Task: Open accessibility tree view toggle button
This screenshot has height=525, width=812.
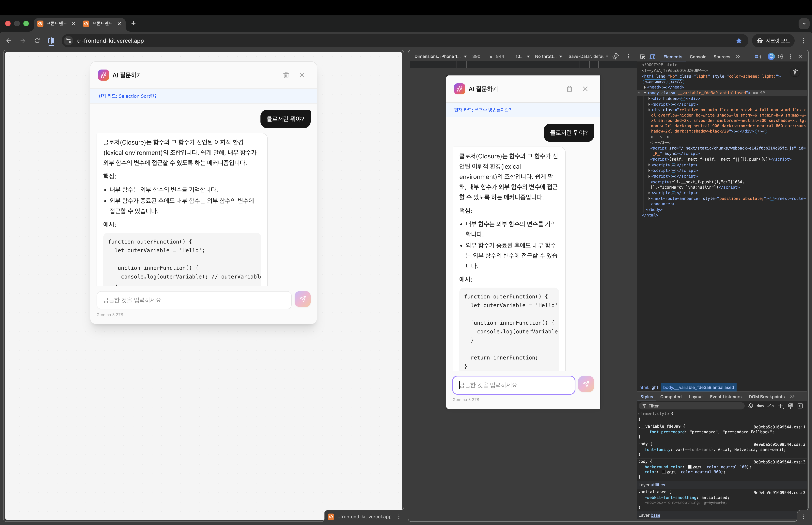Action: (x=795, y=72)
